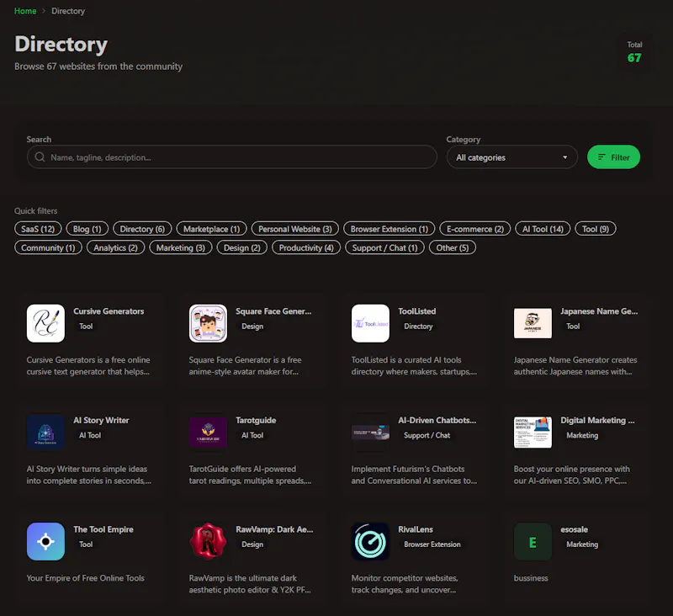This screenshot has height=616, width=673.
Task: Click the Total 67 counter
Action: (x=634, y=53)
